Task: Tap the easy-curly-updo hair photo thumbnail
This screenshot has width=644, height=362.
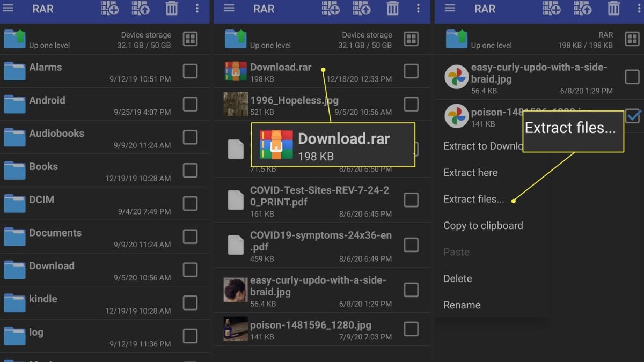Action: (236, 290)
